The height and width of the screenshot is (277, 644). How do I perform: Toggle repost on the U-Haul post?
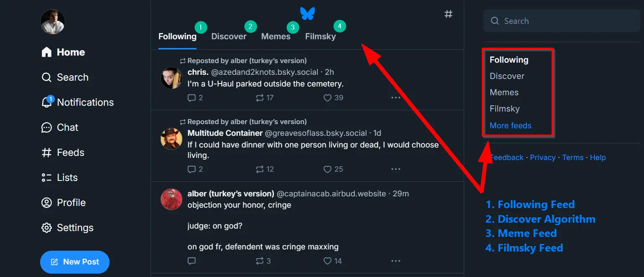coord(260,98)
